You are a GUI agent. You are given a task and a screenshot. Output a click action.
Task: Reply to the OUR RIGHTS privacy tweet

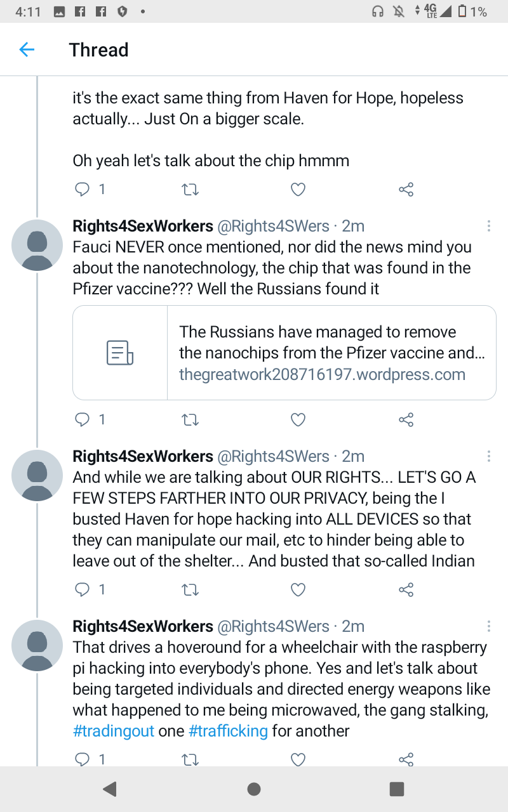tap(83, 590)
